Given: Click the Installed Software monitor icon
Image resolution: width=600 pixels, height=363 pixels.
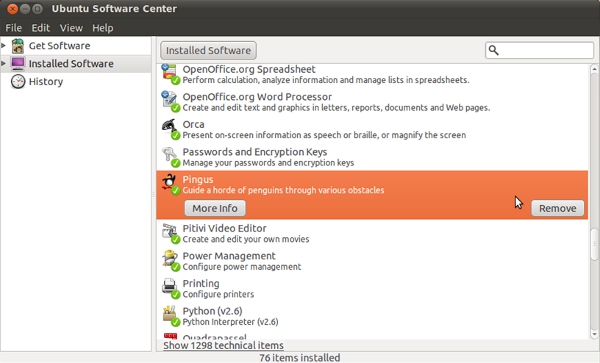Looking at the screenshot, I should tap(18, 64).
